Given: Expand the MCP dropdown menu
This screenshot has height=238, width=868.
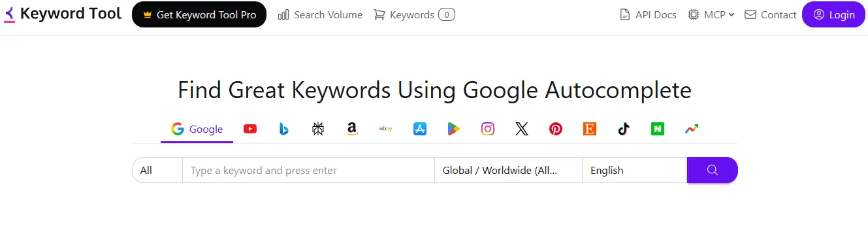Looking at the screenshot, I should [x=711, y=14].
